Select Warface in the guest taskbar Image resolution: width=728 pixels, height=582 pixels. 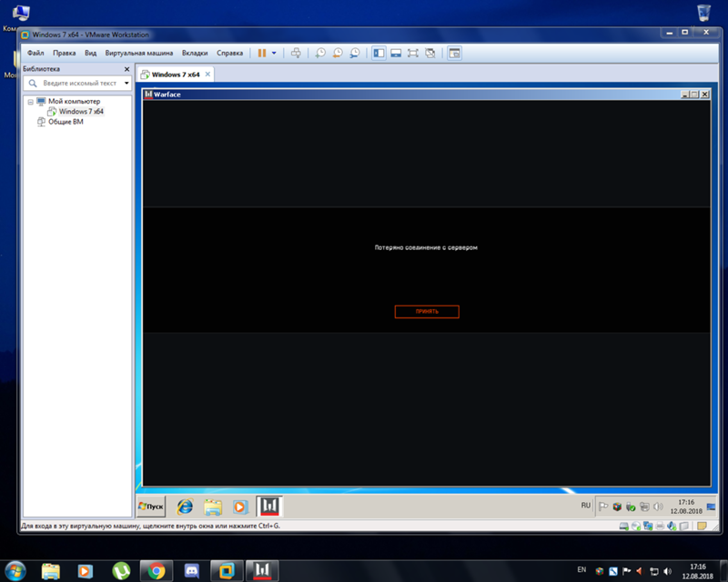pyautogui.click(x=269, y=507)
